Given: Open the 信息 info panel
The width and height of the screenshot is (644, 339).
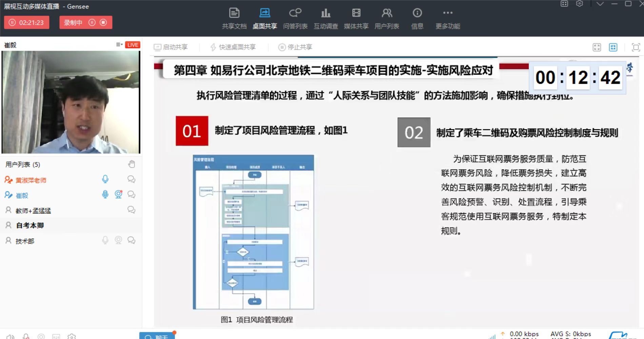Looking at the screenshot, I should [417, 18].
